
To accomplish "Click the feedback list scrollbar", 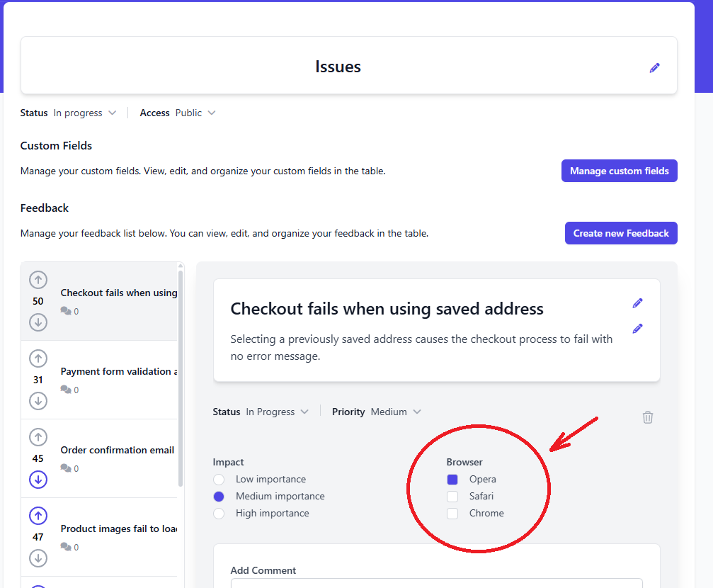I will [x=181, y=379].
